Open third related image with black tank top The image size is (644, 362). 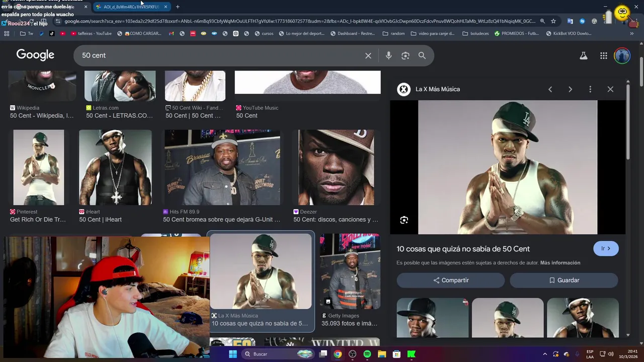point(583,318)
